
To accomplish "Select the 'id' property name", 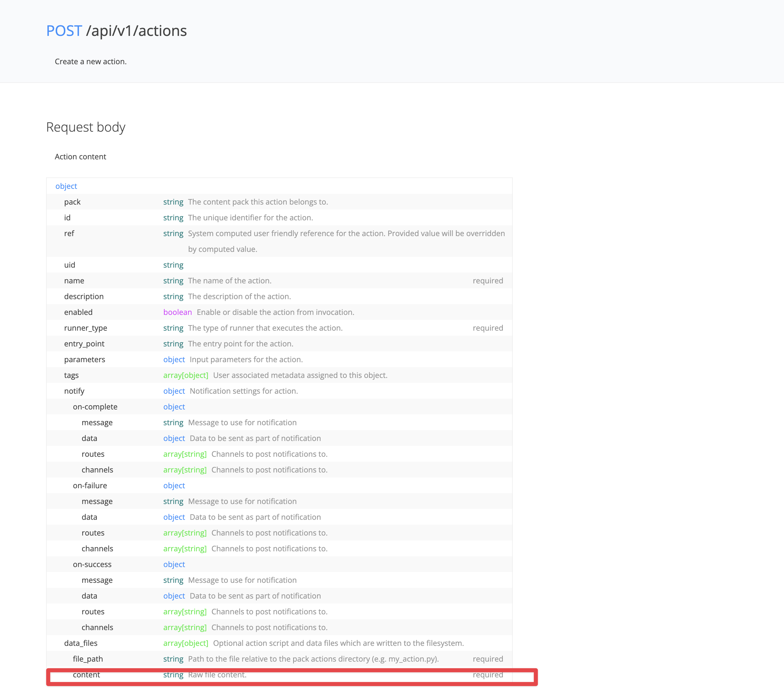I will pos(67,218).
